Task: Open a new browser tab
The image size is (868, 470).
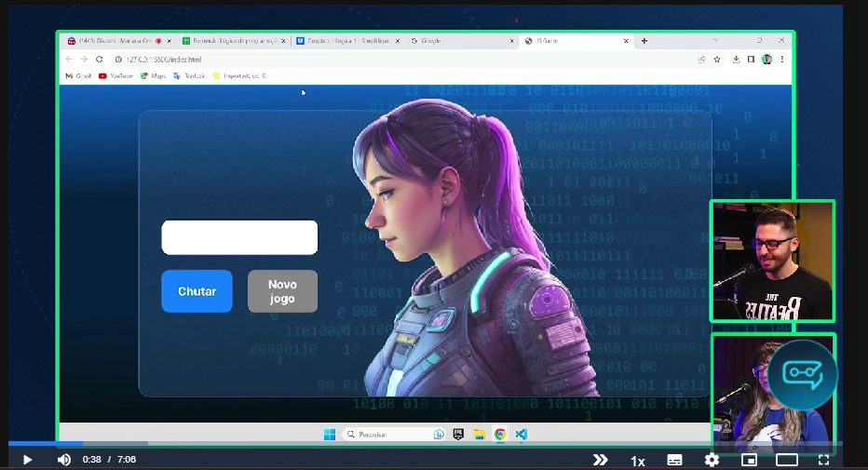Action: click(x=644, y=41)
